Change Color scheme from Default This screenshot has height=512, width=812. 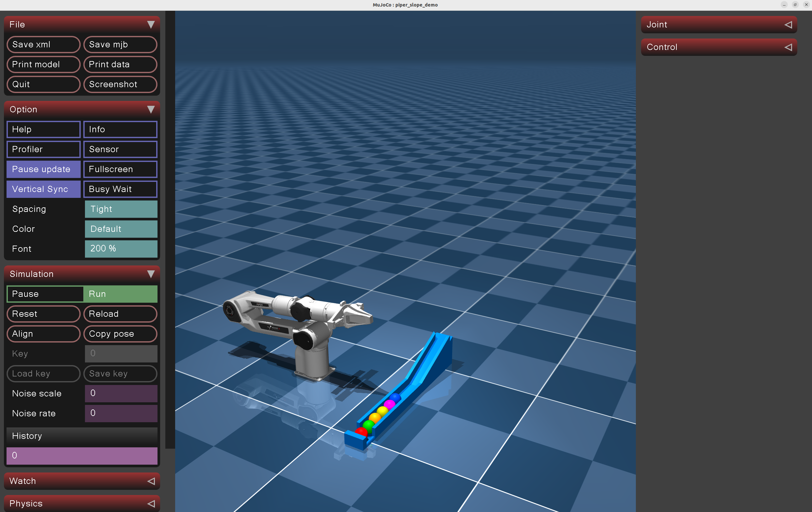[121, 229]
